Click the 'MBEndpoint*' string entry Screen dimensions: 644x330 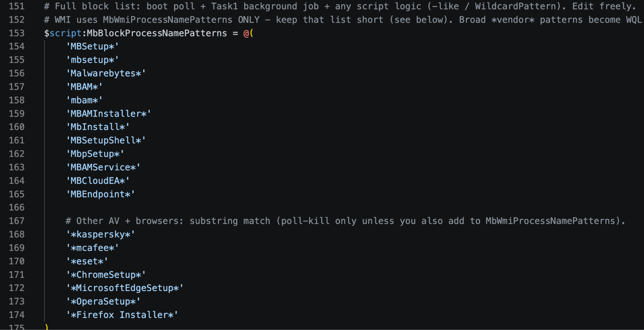click(100, 194)
